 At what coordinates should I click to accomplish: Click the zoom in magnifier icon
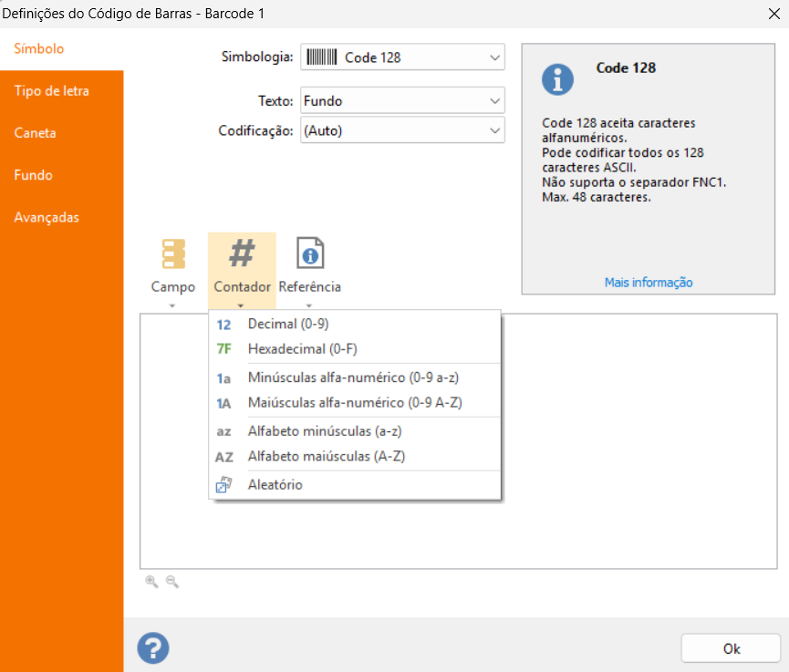pos(151,582)
